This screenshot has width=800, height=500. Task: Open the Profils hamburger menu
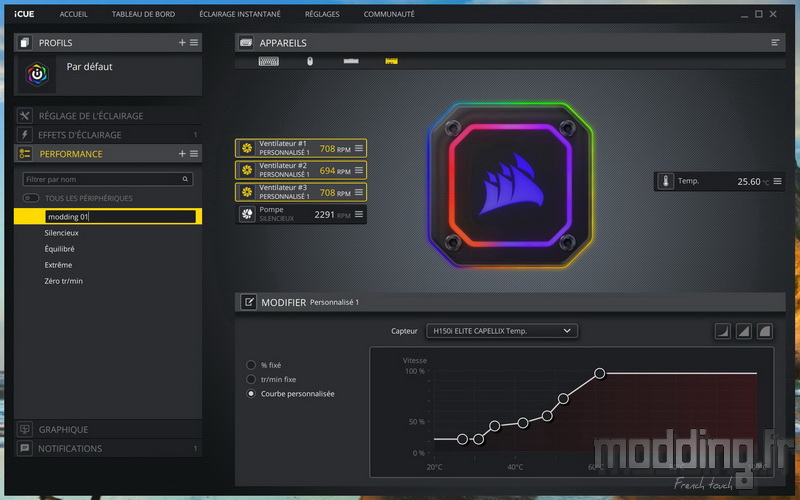pyautogui.click(x=194, y=43)
